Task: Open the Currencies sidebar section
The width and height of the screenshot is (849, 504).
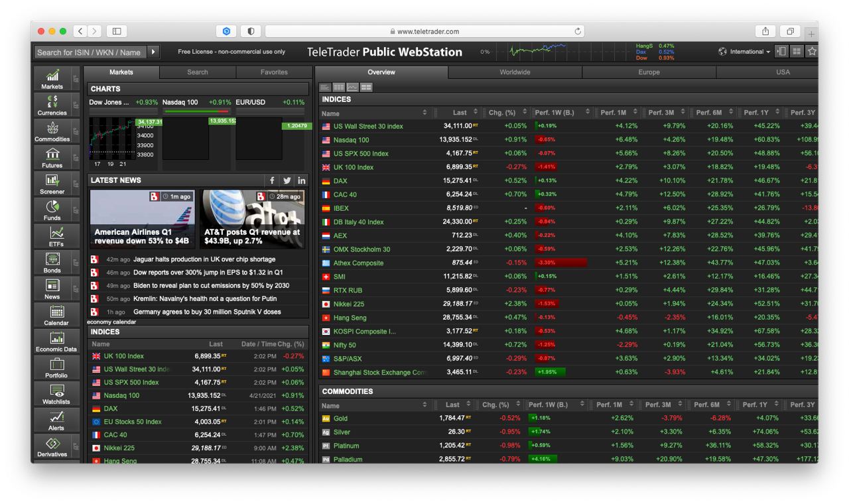Action: click(x=52, y=105)
